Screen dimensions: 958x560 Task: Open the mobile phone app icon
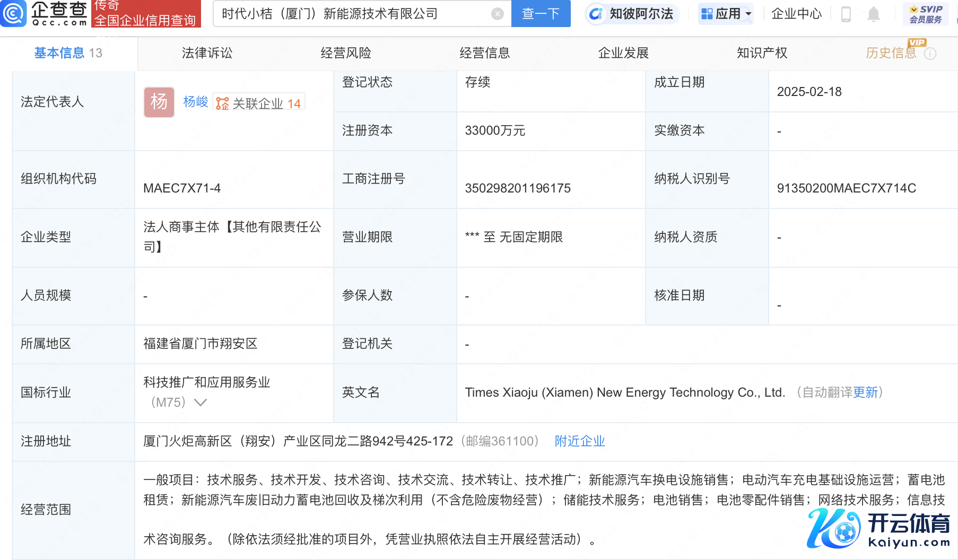(846, 14)
